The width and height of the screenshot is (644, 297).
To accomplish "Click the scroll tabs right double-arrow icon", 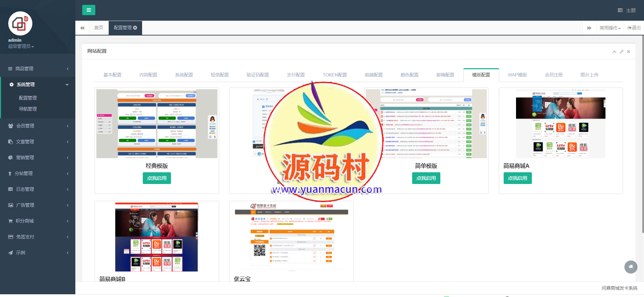I will pyautogui.click(x=589, y=28).
